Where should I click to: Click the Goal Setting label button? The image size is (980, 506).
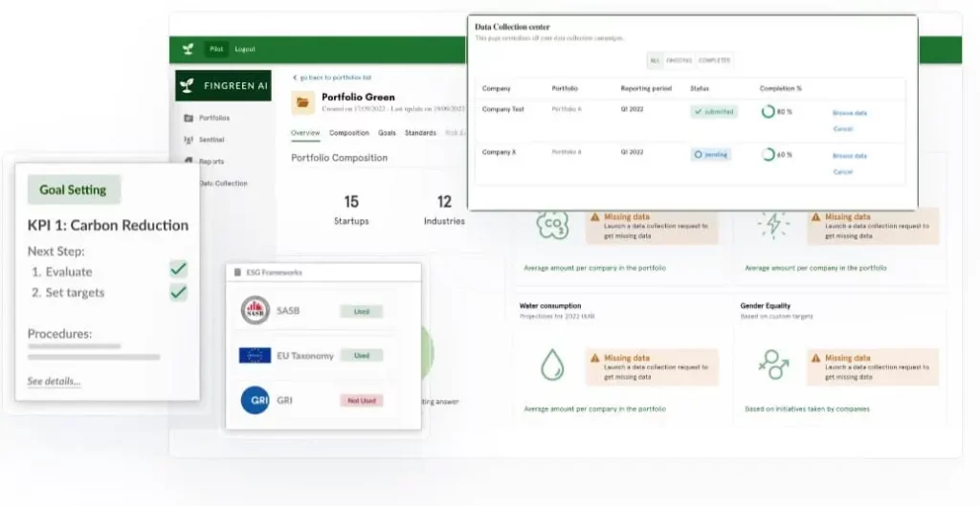click(74, 190)
